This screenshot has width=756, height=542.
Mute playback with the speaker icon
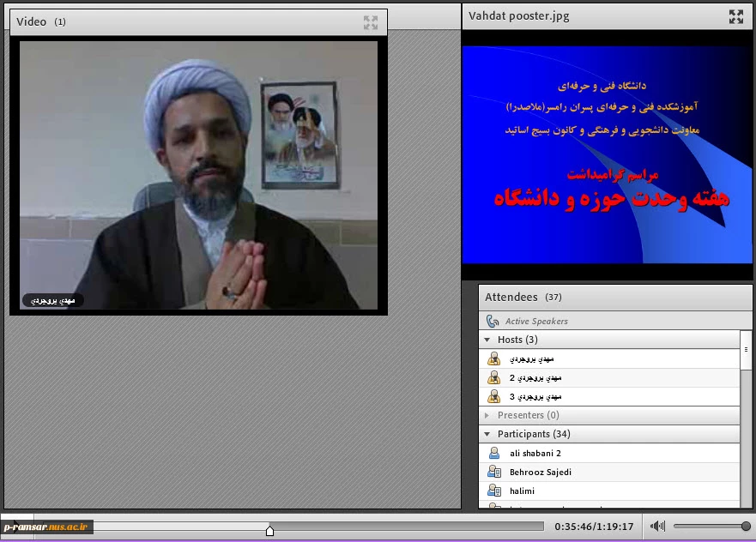point(657,526)
